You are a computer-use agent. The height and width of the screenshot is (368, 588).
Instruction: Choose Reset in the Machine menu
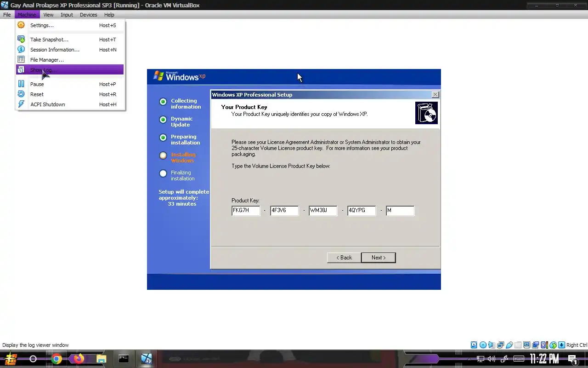coord(70,94)
